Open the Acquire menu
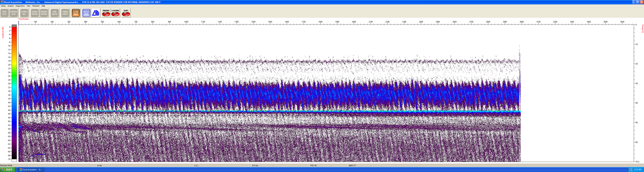The width and height of the screenshot is (644, 172). [11, 6]
